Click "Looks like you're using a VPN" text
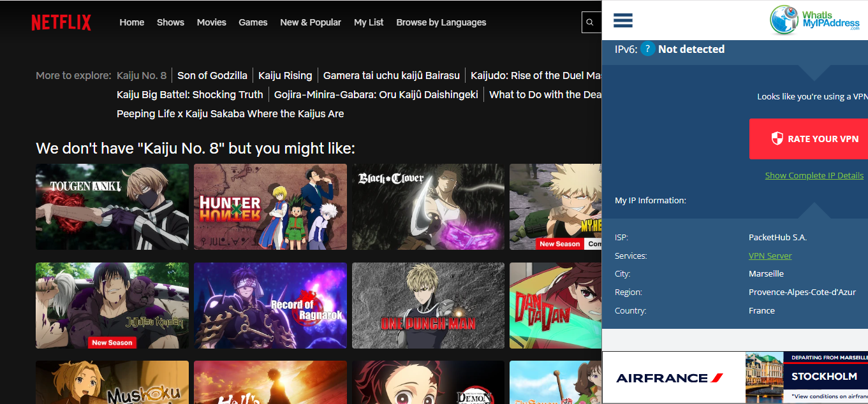868x404 pixels. (x=813, y=97)
